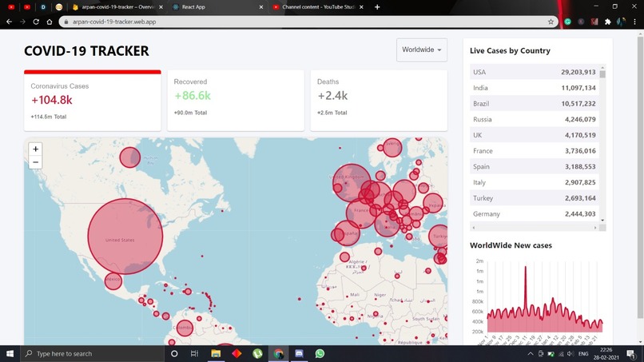This screenshot has height=362, width=644.
Task: Close the arpan-covid-19-tracker Overview tab
Action: tap(161, 7)
